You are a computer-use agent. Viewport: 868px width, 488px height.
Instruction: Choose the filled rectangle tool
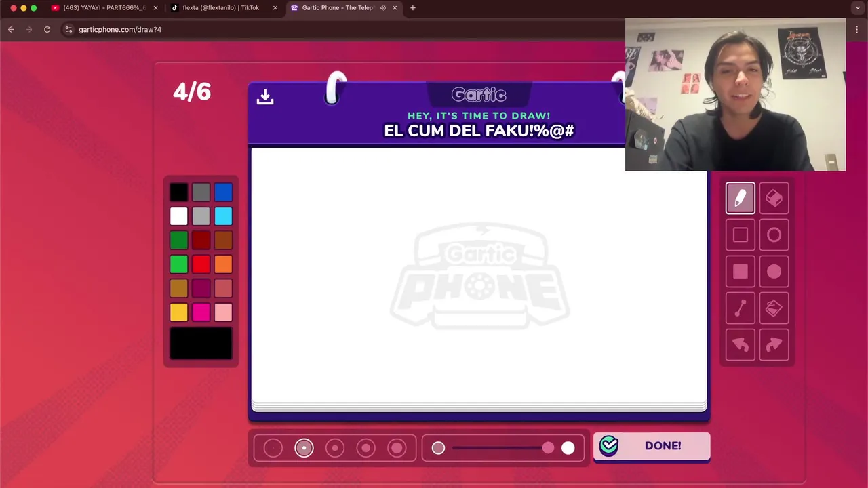(x=740, y=272)
